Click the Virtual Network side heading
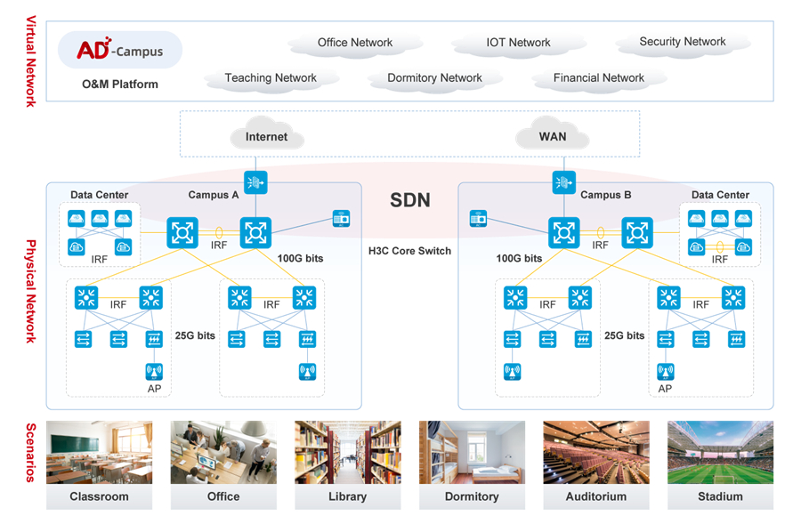Screen dimensions: 801x532 pyautogui.click(x=30, y=61)
